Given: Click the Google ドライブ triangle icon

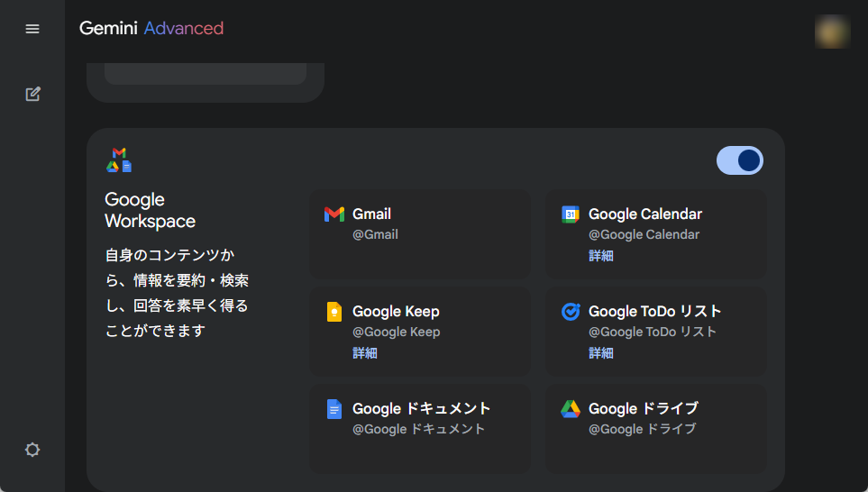Looking at the screenshot, I should 571,409.
